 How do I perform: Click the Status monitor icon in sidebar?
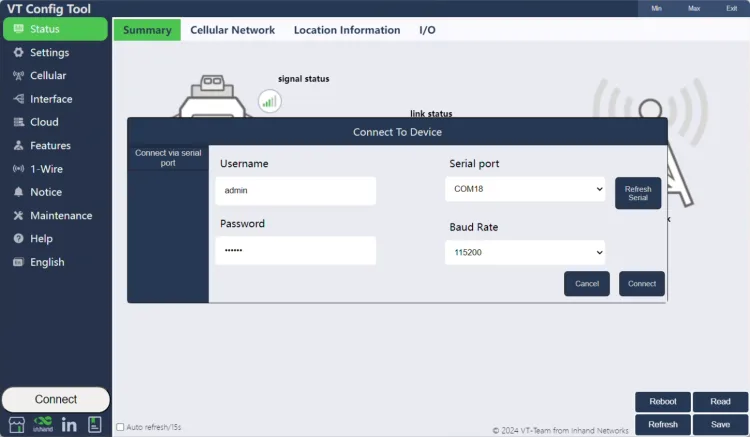tap(19, 29)
